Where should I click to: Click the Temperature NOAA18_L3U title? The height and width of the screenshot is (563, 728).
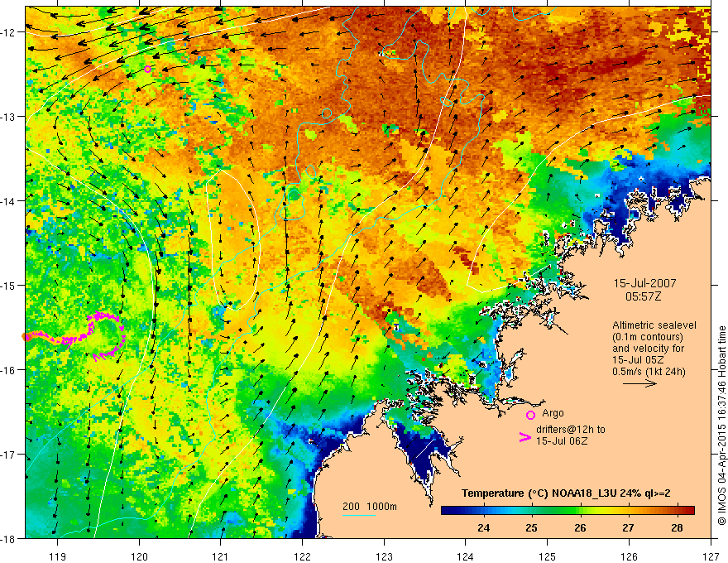566,493
